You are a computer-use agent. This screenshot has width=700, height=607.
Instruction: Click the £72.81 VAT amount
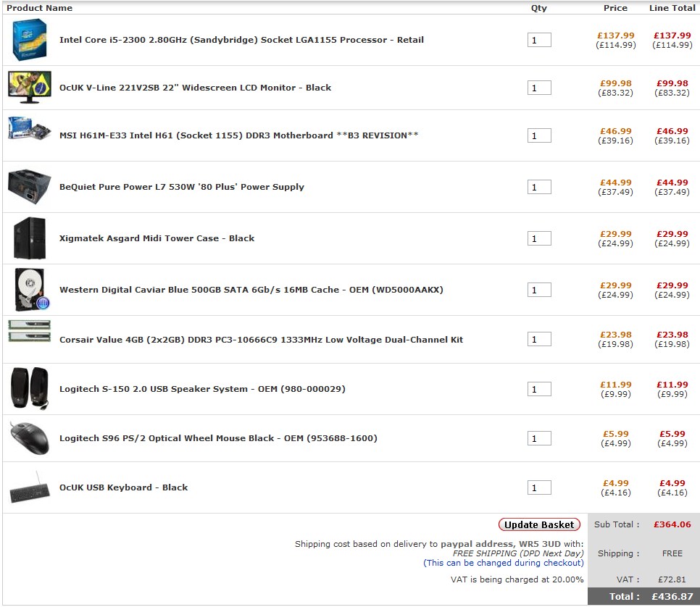coord(672,579)
